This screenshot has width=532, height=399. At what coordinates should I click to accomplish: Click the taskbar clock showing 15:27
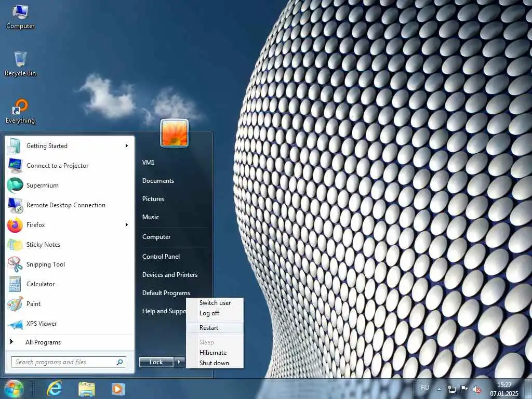tap(504, 389)
